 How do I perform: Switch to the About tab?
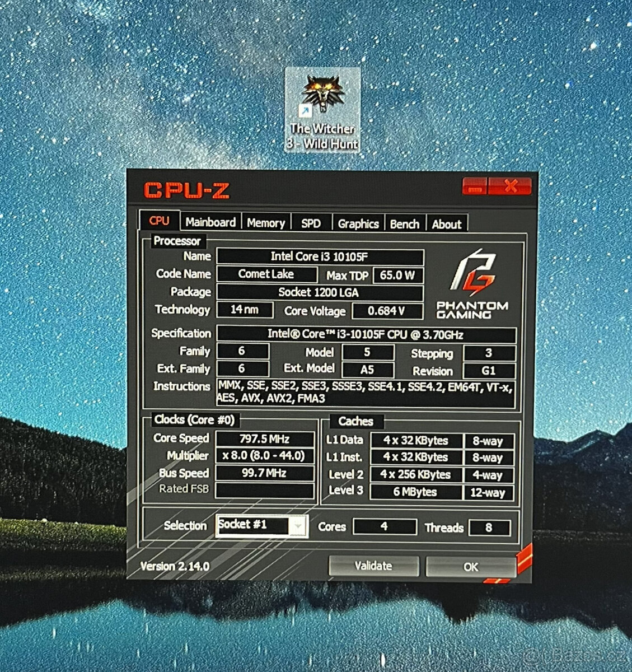(447, 224)
